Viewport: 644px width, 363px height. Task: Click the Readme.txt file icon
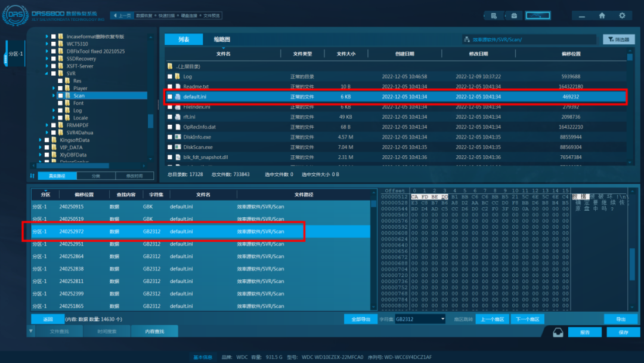coord(178,87)
